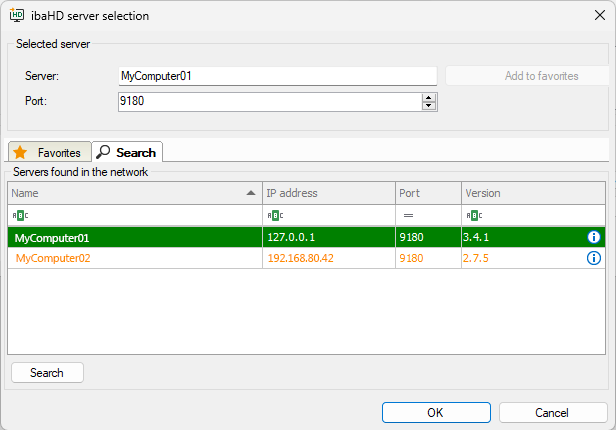
Task: Click Add to favorites button
Action: point(527,76)
